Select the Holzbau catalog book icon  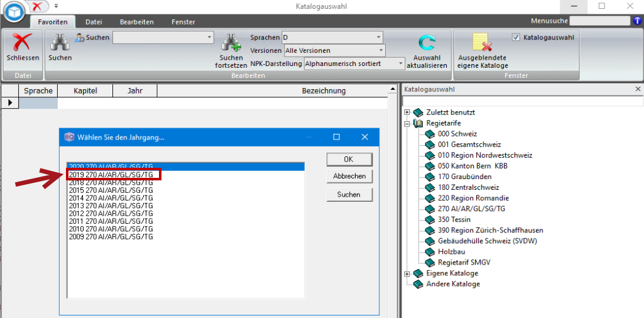click(430, 251)
